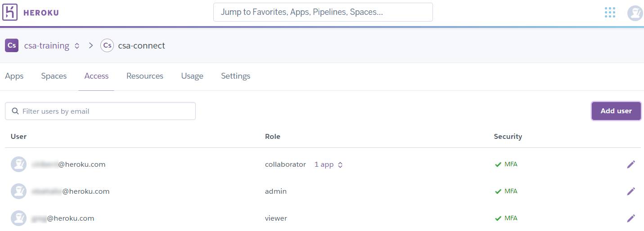Click the collaborator user's email address
The image size is (644, 231).
pos(68,164)
